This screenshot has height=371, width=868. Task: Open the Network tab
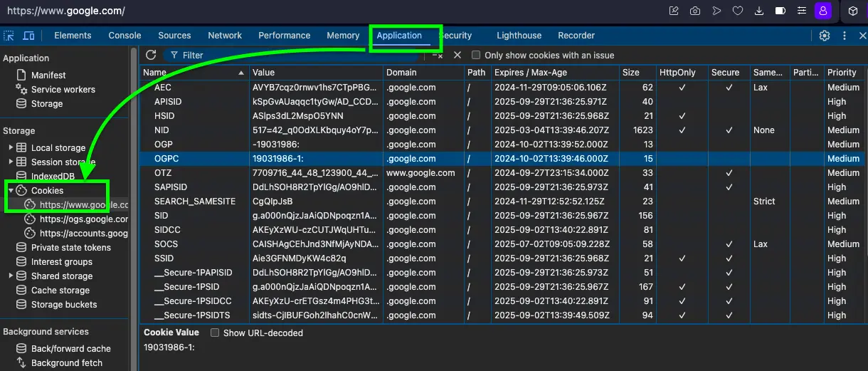coord(225,36)
